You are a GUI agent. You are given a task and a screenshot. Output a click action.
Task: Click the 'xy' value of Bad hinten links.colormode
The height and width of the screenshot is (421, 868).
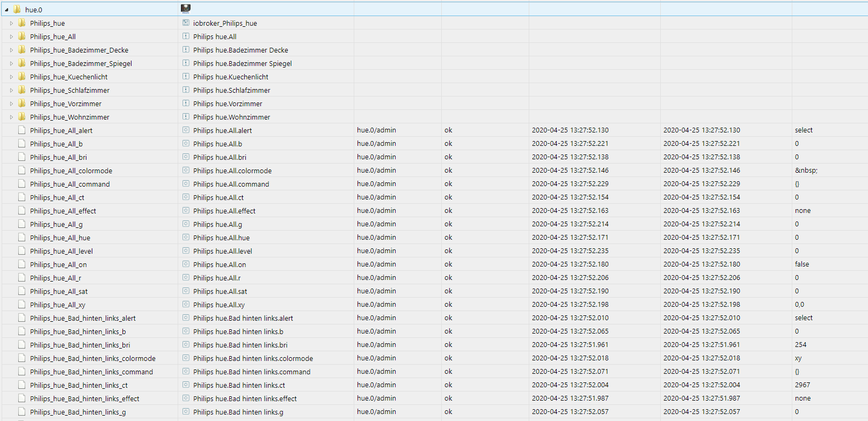[x=798, y=358]
